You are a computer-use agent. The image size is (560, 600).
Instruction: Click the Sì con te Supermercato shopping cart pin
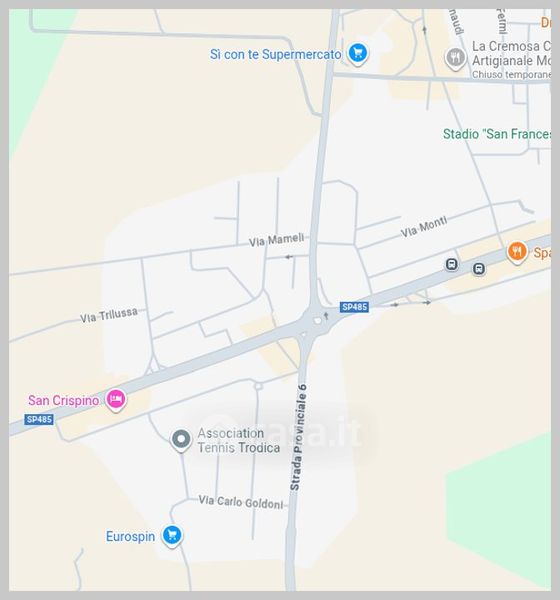click(x=358, y=53)
